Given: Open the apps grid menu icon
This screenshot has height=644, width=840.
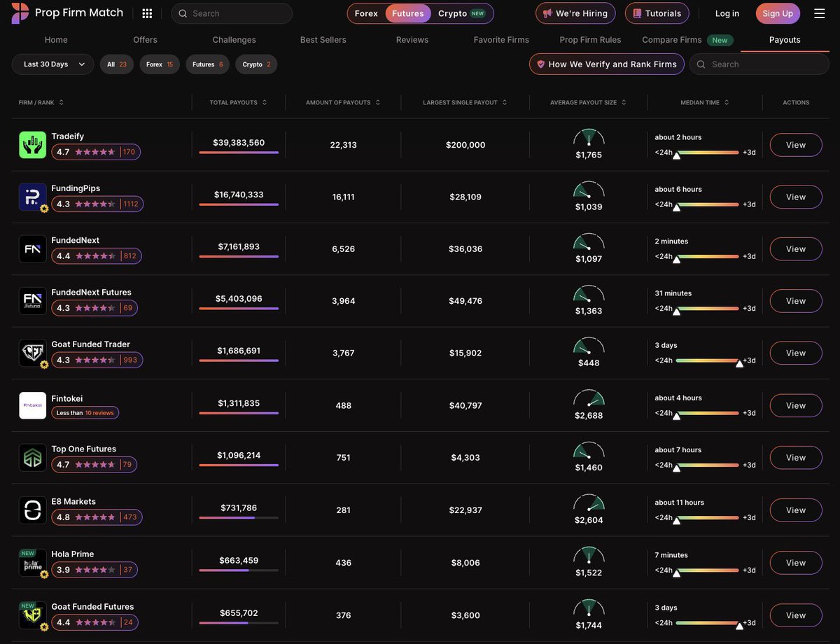Looking at the screenshot, I should (x=147, y=13).
